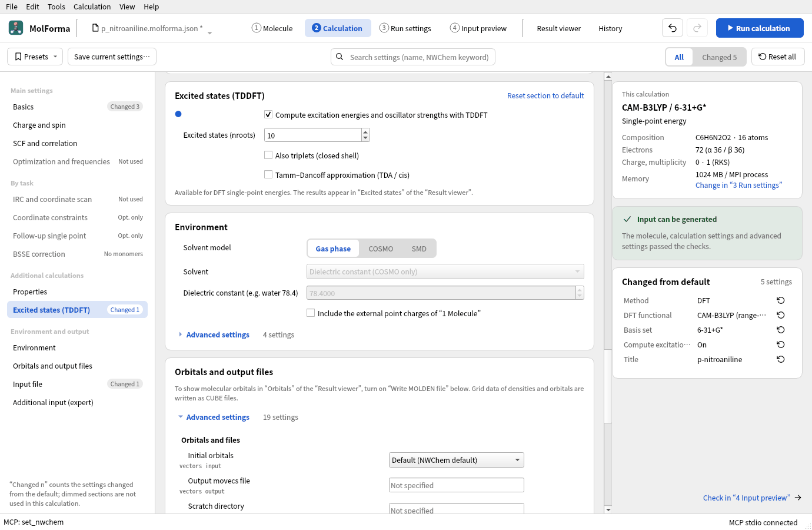Enable Also triplets (closed shell) checkbox

click(268, 155)
